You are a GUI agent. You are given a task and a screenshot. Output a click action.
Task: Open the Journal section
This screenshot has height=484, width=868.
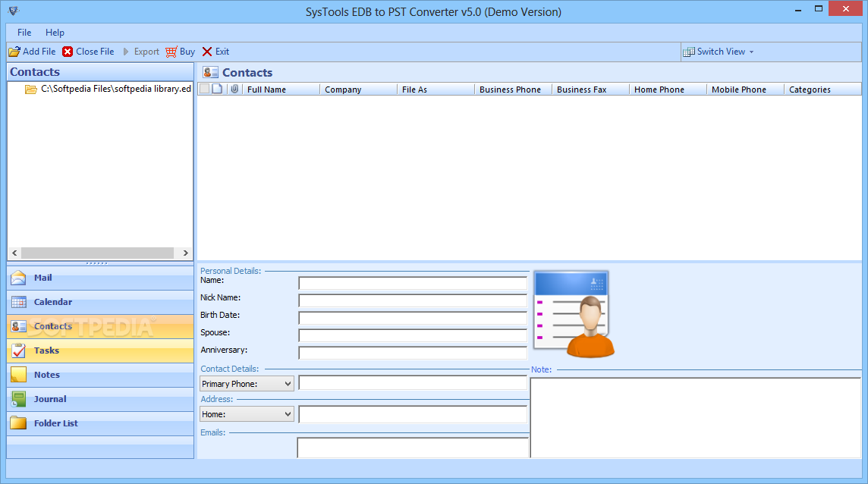tap(100, 399)
